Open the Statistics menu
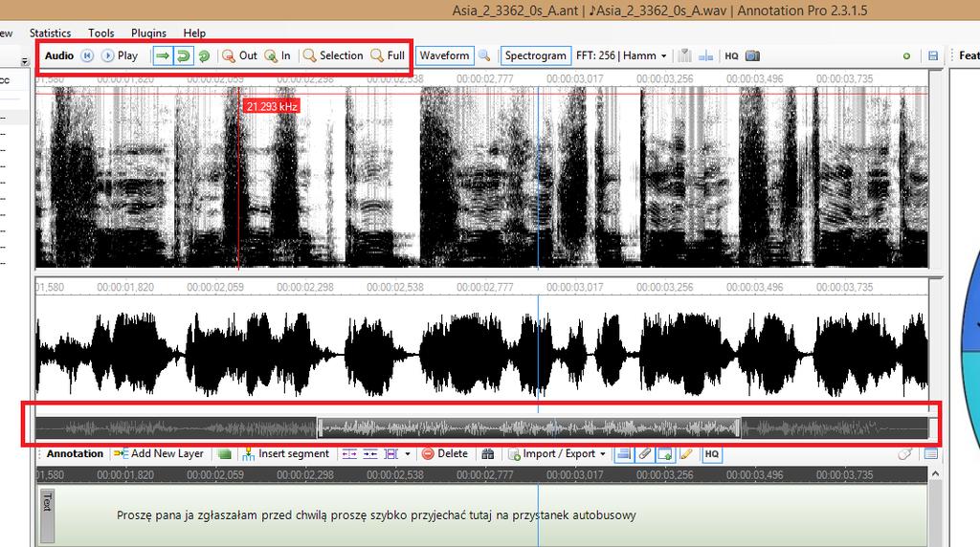 pyautogui.click(x=50, y=33)
